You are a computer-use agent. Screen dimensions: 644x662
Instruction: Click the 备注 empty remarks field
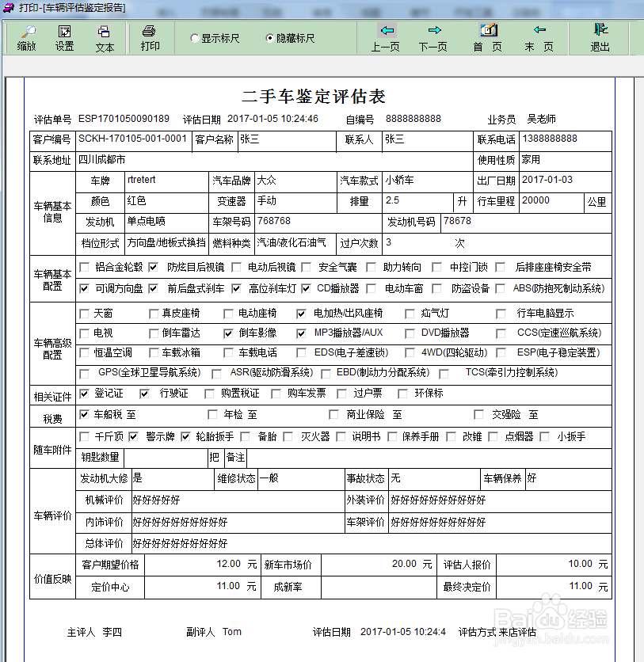point(429,458)
